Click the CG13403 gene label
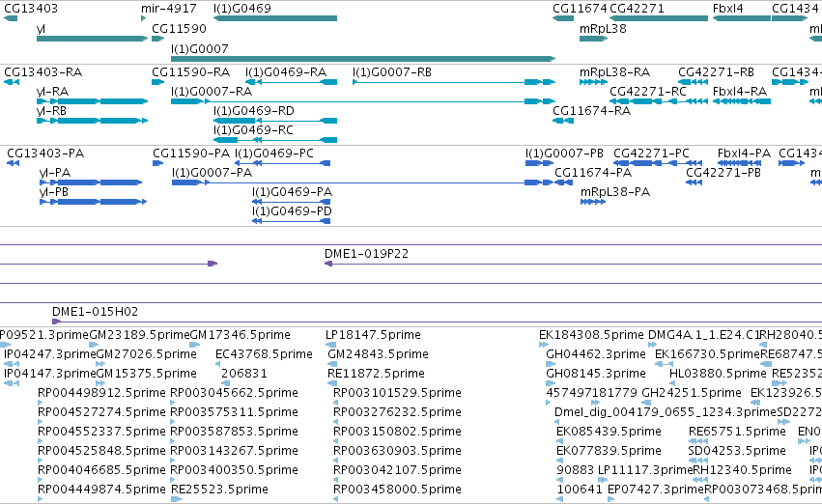The height and width of the screenshot is (504, 822). 31,9
